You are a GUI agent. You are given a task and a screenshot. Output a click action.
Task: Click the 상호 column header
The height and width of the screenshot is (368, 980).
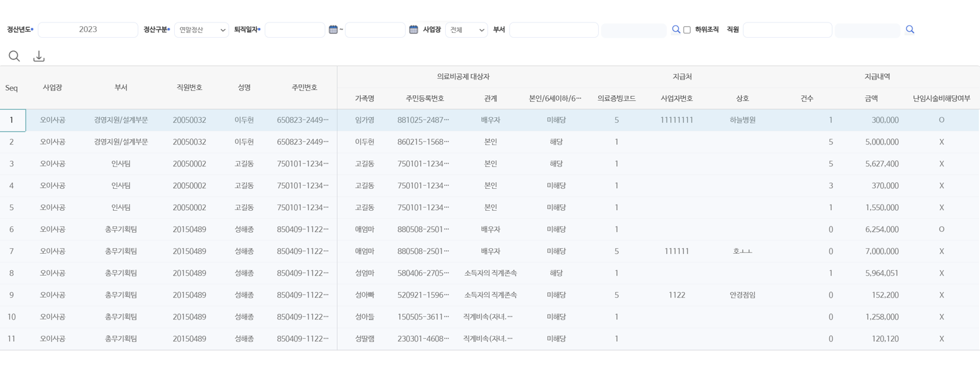[743, 98]
